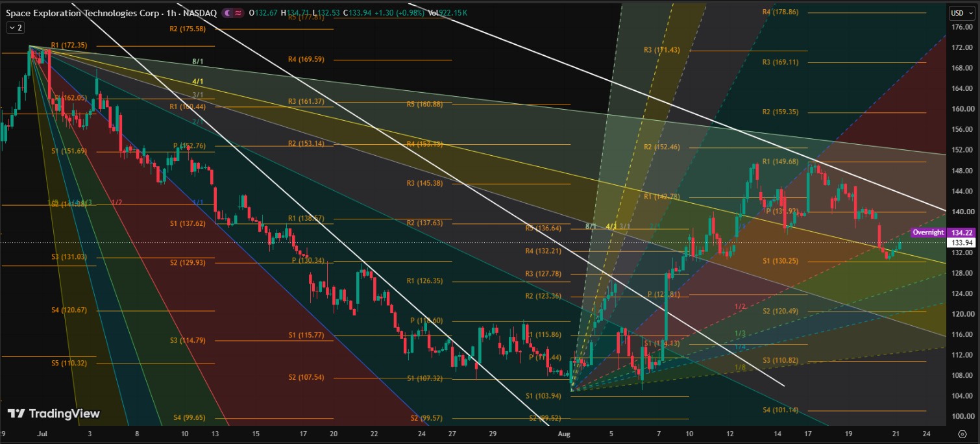Select the R1 (172.35) pivot label
The image size is (980, 444).
69,45
